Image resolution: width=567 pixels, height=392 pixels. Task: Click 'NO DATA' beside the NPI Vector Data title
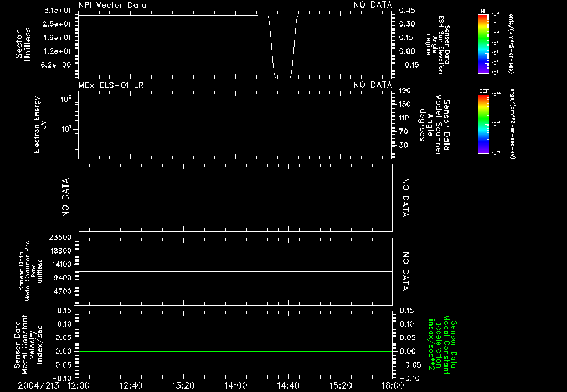click(x=373, y=5)
